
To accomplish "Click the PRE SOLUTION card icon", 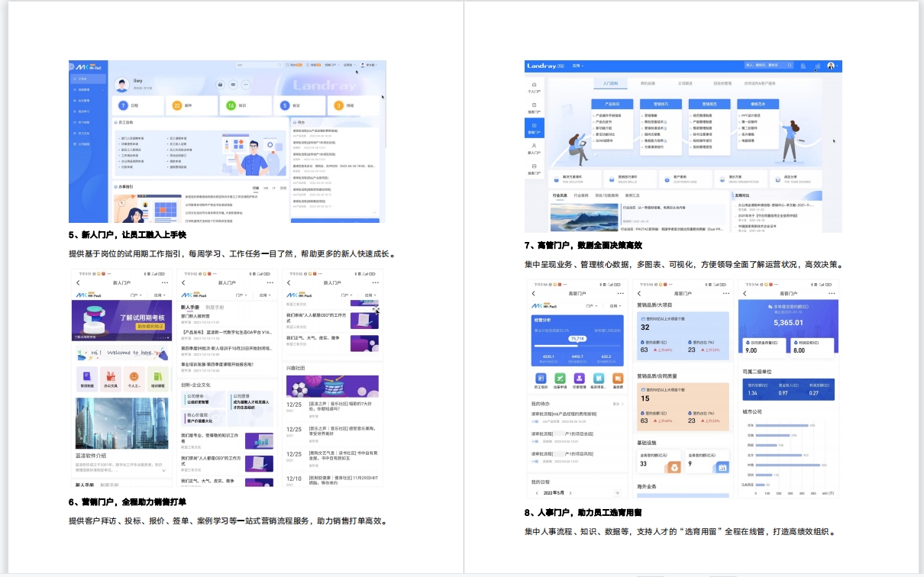I will pos(556,179).
